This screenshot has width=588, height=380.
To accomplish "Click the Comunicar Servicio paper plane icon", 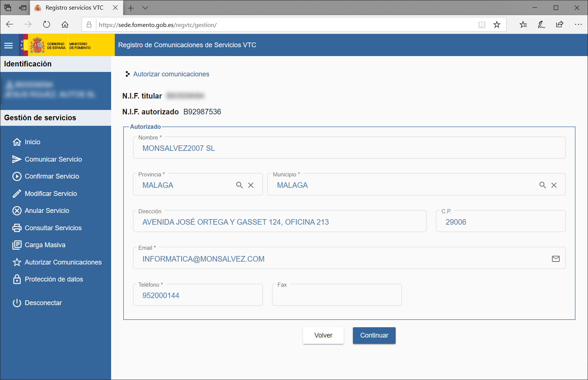I will [x=17, y=159].
